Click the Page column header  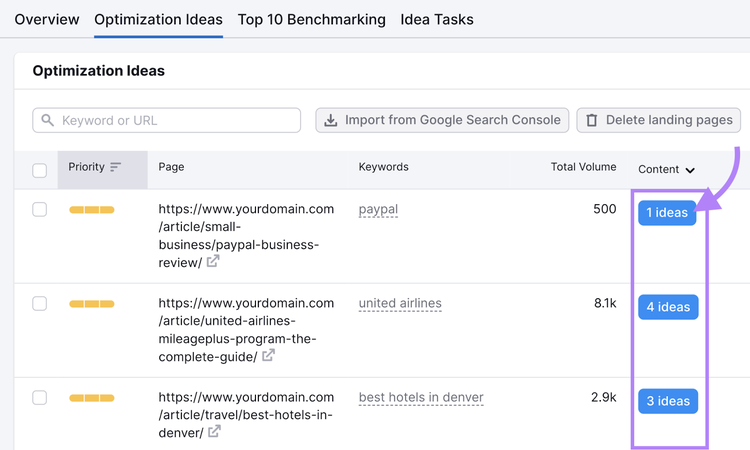click(x=171, y=167)
